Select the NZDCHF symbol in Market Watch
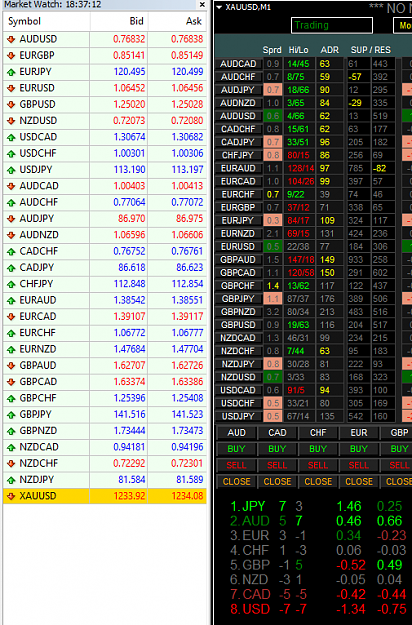 pos(39,464)
